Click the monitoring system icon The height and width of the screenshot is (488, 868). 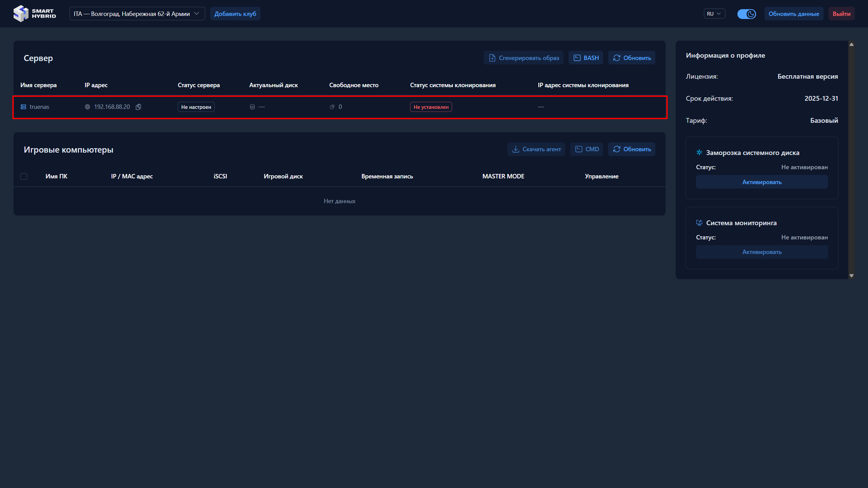(699, 223)
